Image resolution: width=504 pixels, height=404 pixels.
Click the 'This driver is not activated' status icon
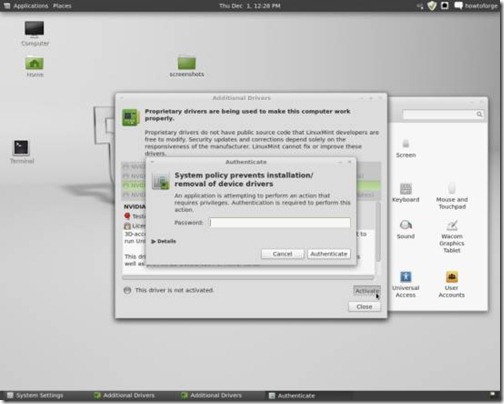[127, 290]
